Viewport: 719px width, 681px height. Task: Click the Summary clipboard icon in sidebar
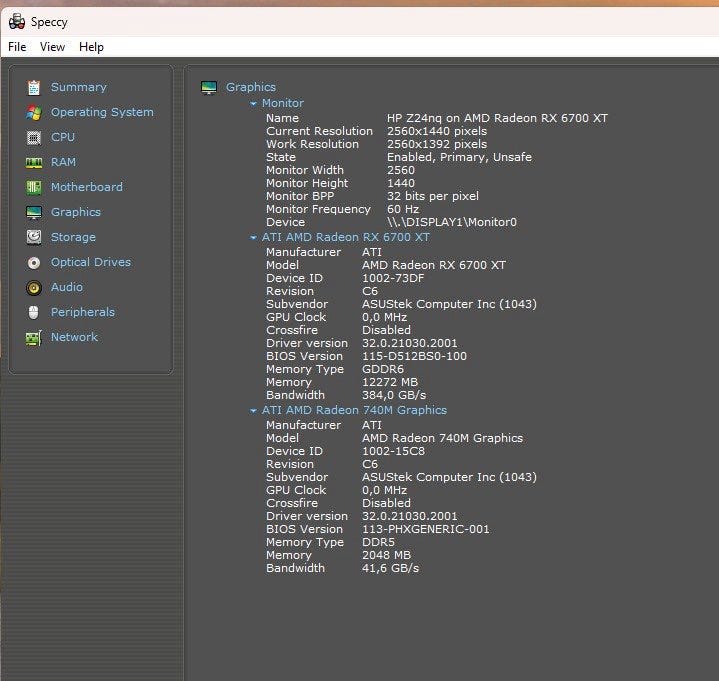[x=34, y=88]
